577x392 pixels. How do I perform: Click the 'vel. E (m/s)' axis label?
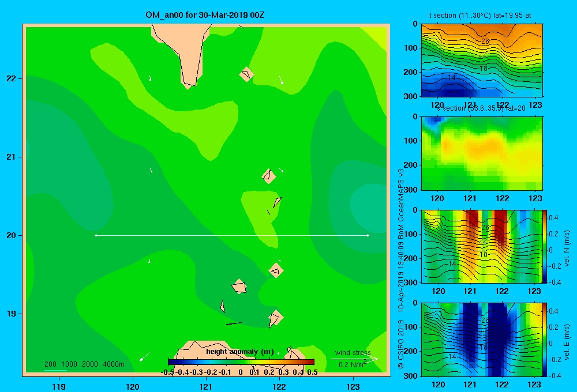[567, 342]
